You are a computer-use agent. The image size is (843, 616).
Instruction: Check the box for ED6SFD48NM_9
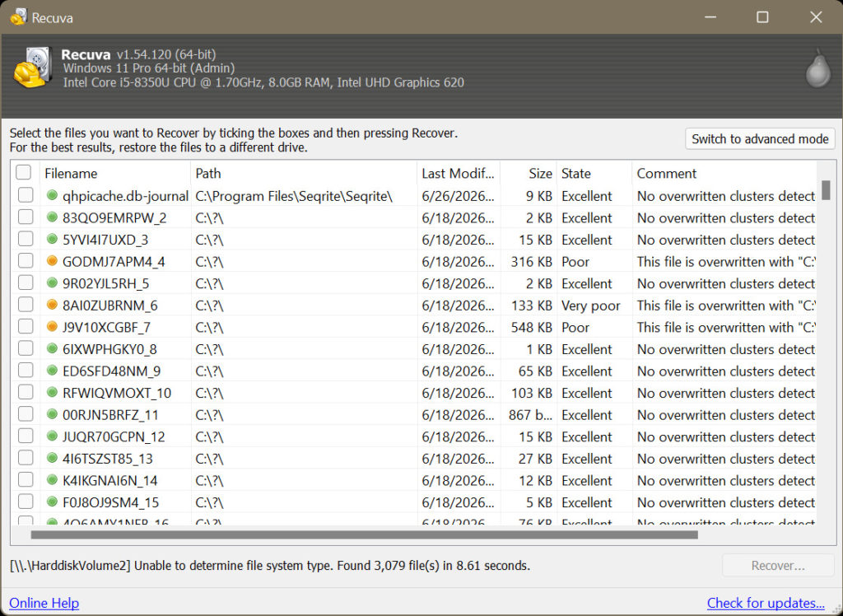(26, 370)
